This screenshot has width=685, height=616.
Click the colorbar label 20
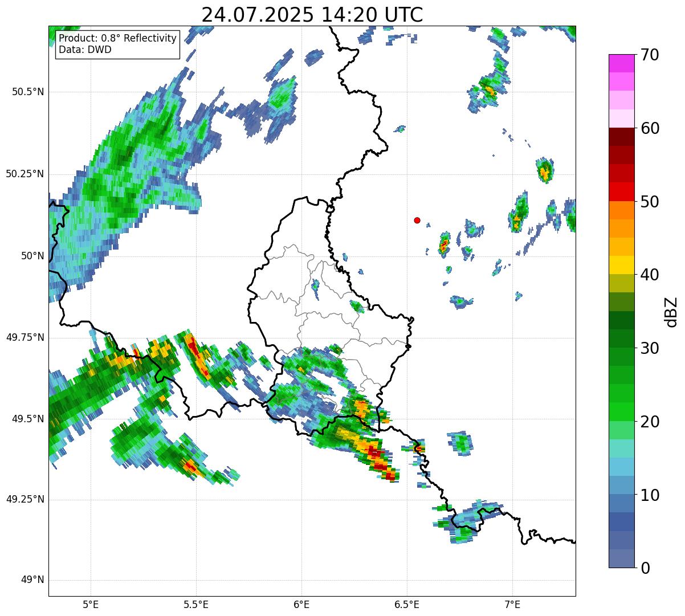click(x=650, y=421)
